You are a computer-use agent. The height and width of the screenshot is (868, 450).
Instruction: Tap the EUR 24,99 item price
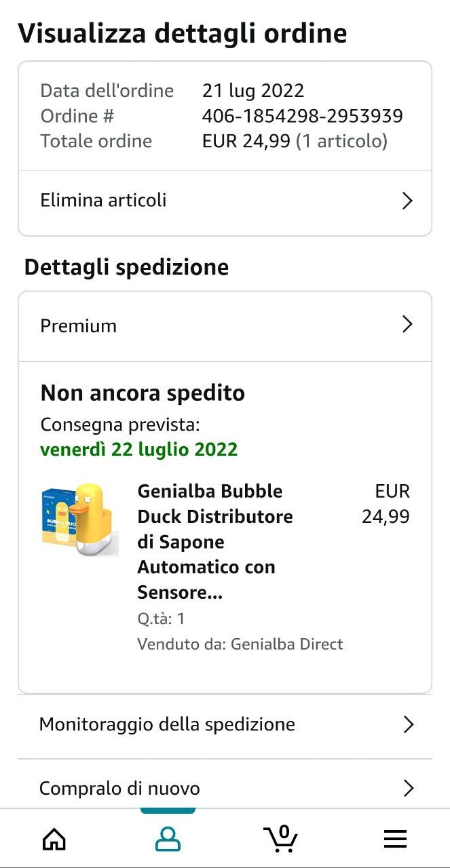[386, 504]
